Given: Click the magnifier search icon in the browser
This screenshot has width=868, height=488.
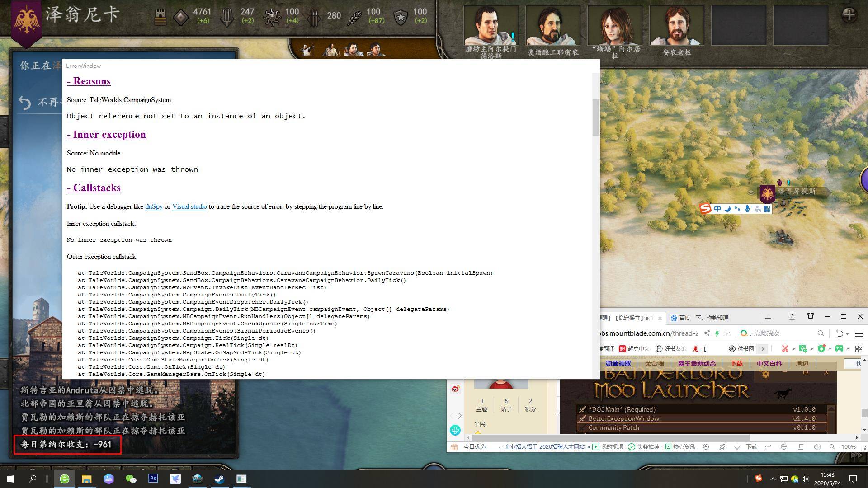Looking at the screenshot, I should point(821,333).
